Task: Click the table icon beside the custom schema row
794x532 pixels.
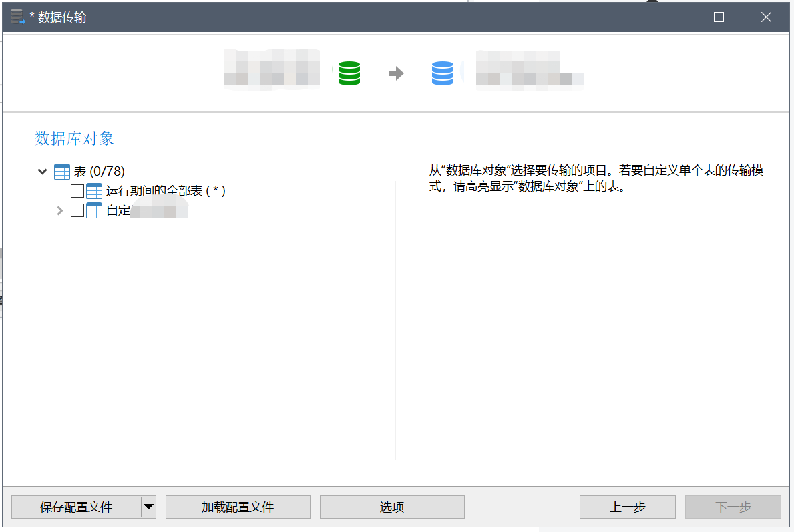Action: pyautogui.click(x=93, y=210)
